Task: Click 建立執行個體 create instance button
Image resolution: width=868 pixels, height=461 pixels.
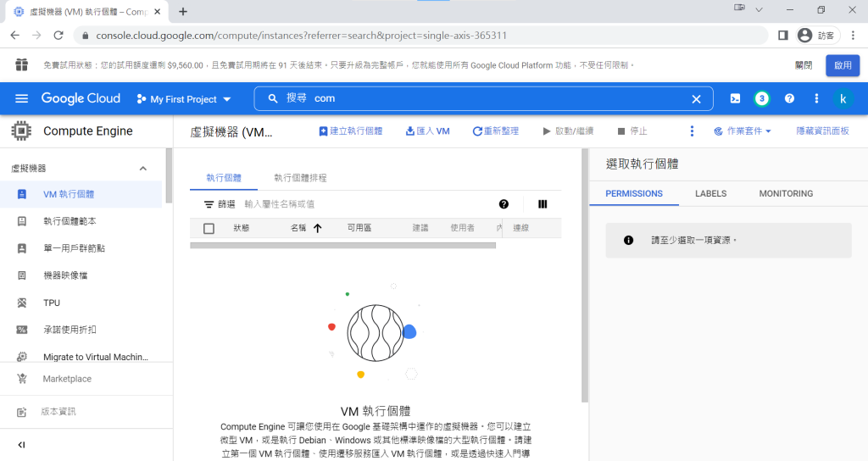Action: pyautogui.click(x=350, y=131)
